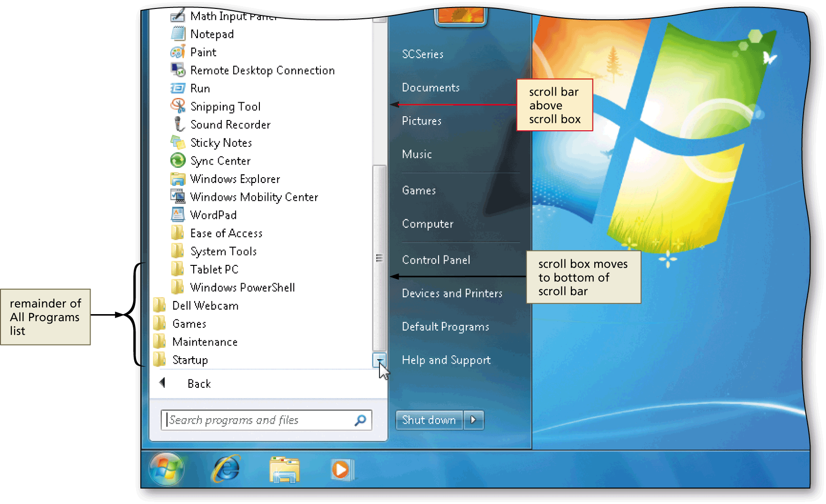
Task: Click the System Tools folder icon
Action: click(x=177, y=251)
